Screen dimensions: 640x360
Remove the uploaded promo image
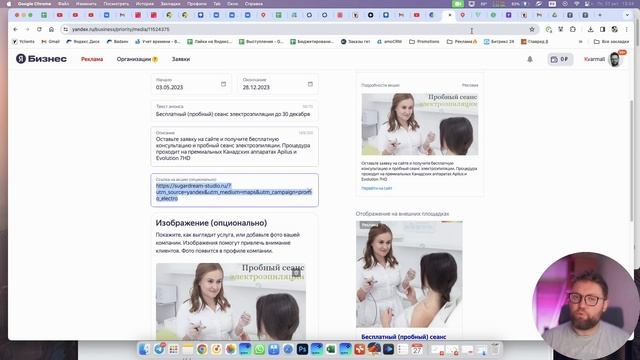[x=297, y=273]
